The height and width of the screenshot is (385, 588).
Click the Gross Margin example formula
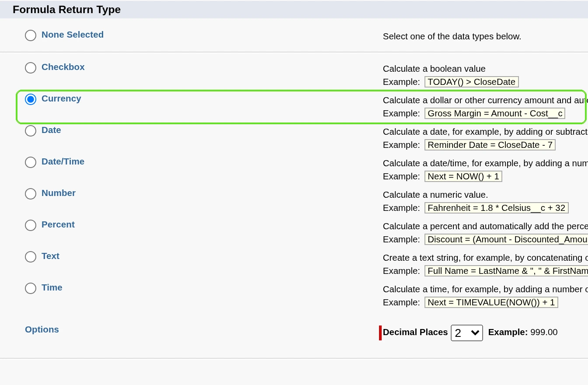[495, 113]
